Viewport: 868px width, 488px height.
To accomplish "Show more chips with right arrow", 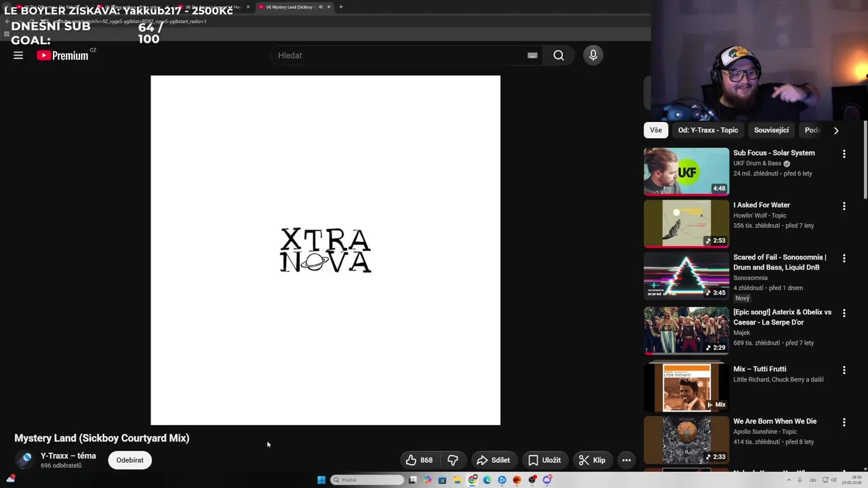I will [x=835, y=130].
